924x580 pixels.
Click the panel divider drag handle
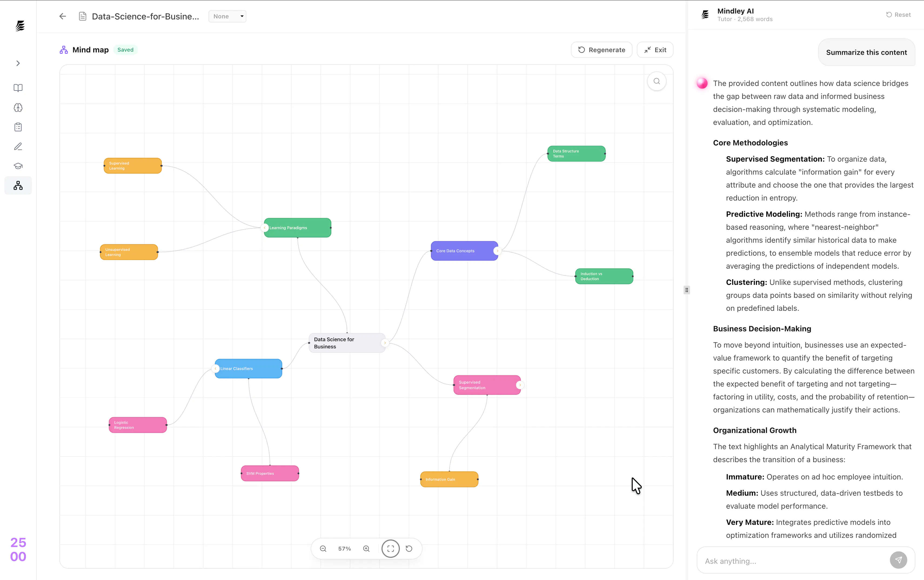click(x=687, y=290)
